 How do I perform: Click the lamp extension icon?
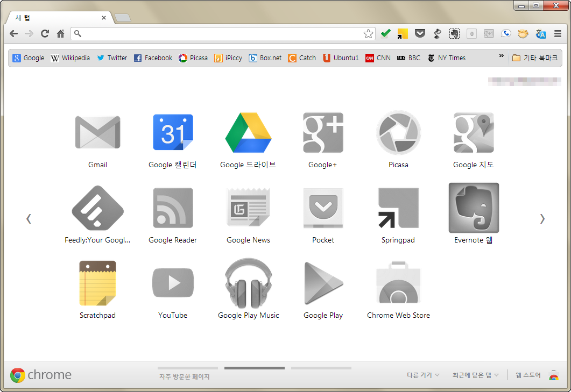[437, 34]
